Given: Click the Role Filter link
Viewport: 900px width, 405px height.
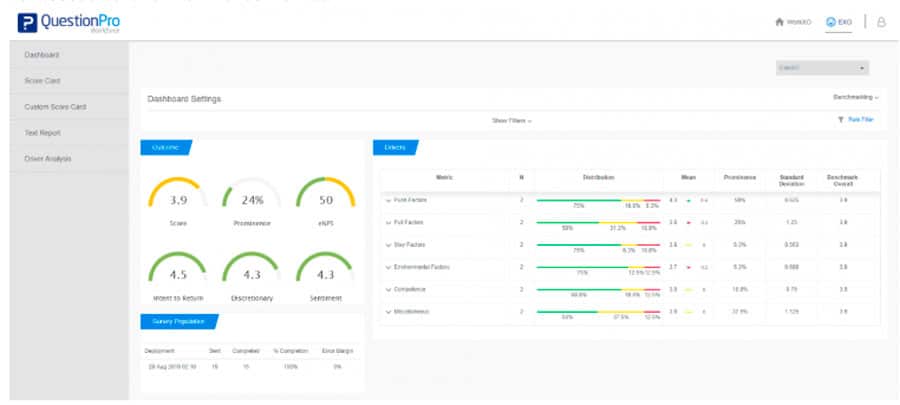Looking at the screenshot, I should point(860,120).
